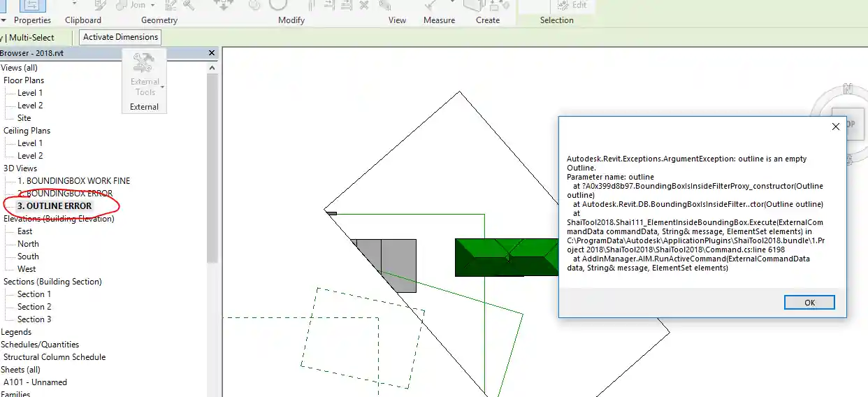Select the North elevation view
The width and height of the screenshot is (868, 397).
(28, 244)
